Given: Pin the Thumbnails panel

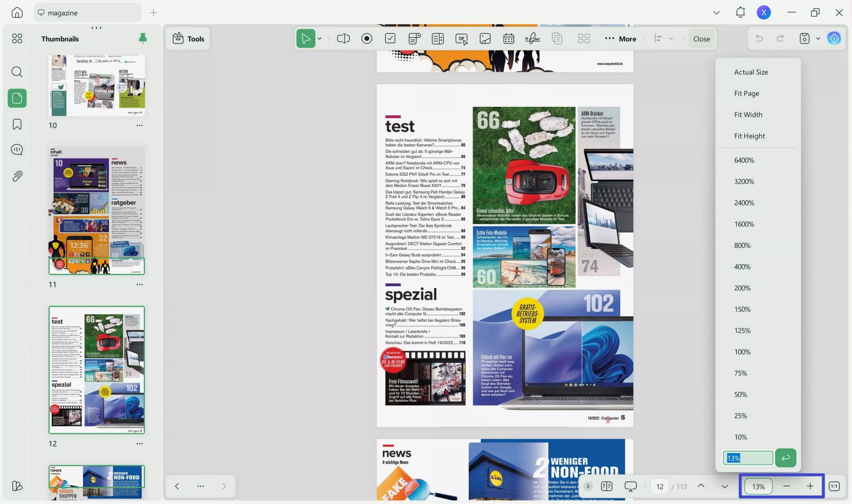Looking at the screenshot, I should coord(143,38).
